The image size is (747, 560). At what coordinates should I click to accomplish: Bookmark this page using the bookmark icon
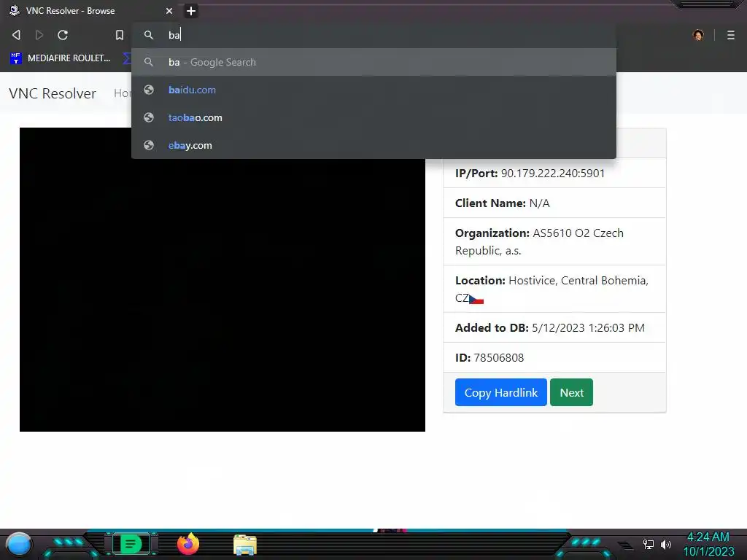click(x=119, y=35)
